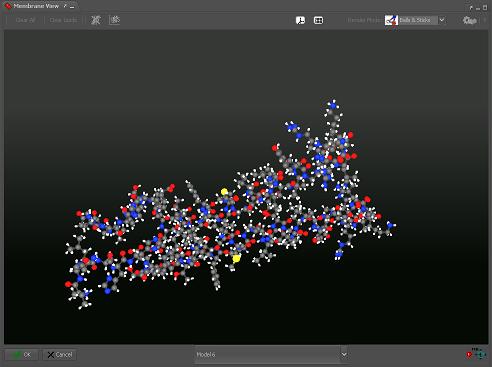
Task: Confirm with the OK button
Action: pos(21,355)
